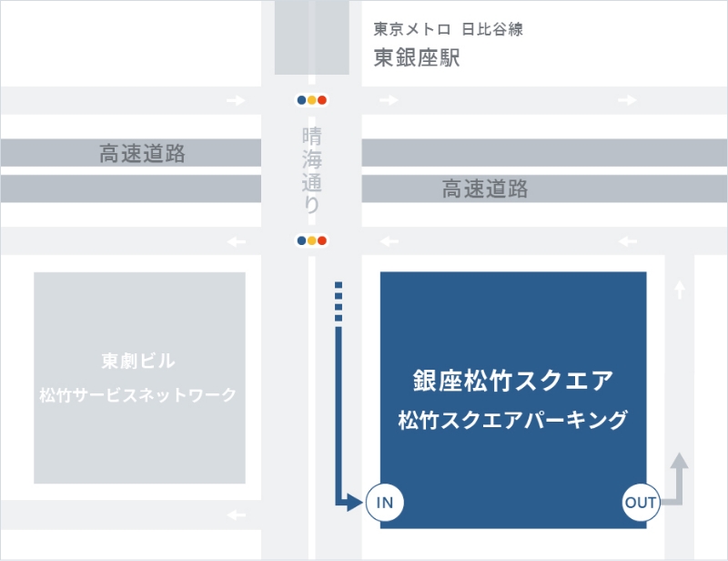Click the OUT exit circle marker
Viewport: 728px width, 561px height.
tap(641, 502)
